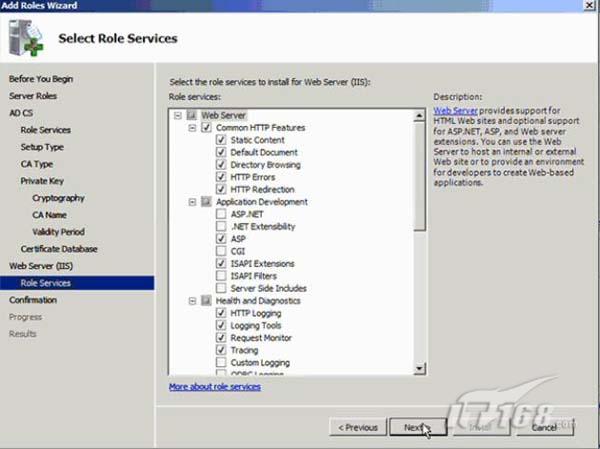Enable the ASP.NET role service checkbox
The width and height of the screenshot is (600, 449).
coord(221,215)
